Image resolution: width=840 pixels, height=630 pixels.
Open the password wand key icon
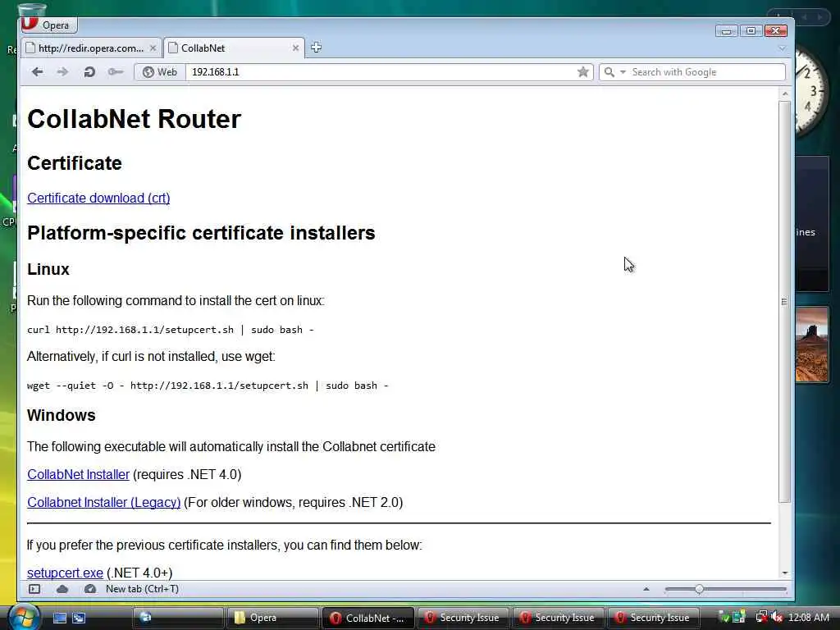pos(115,72)
